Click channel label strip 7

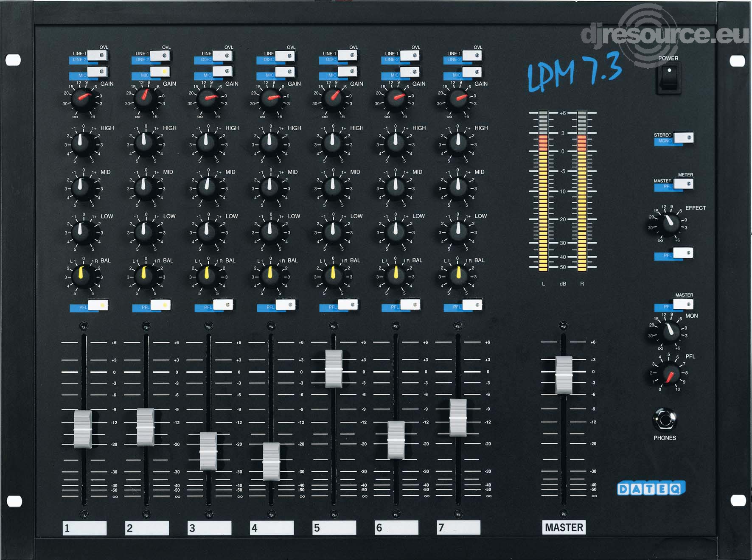459,527
